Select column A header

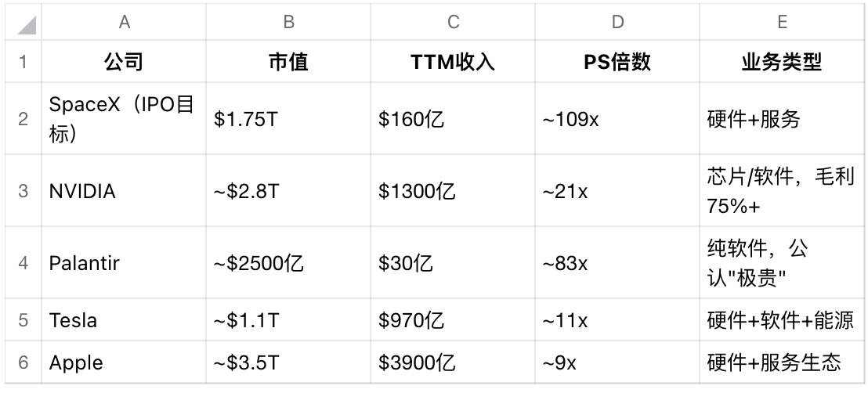point(124,23)
